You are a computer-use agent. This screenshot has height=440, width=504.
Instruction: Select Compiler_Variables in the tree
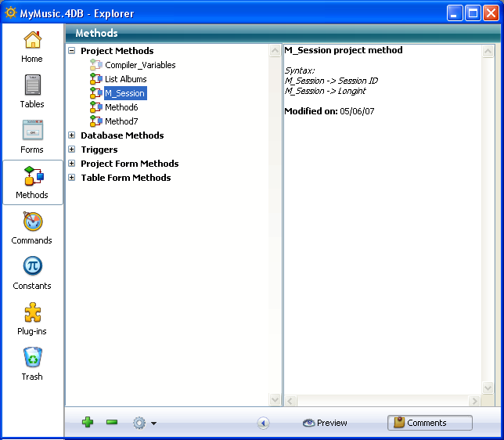(140, 65)
